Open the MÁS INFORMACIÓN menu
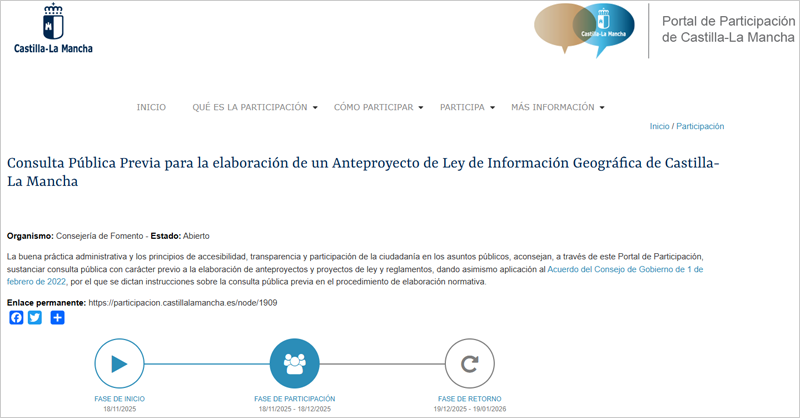800x418 pixels. pos(553,107)
